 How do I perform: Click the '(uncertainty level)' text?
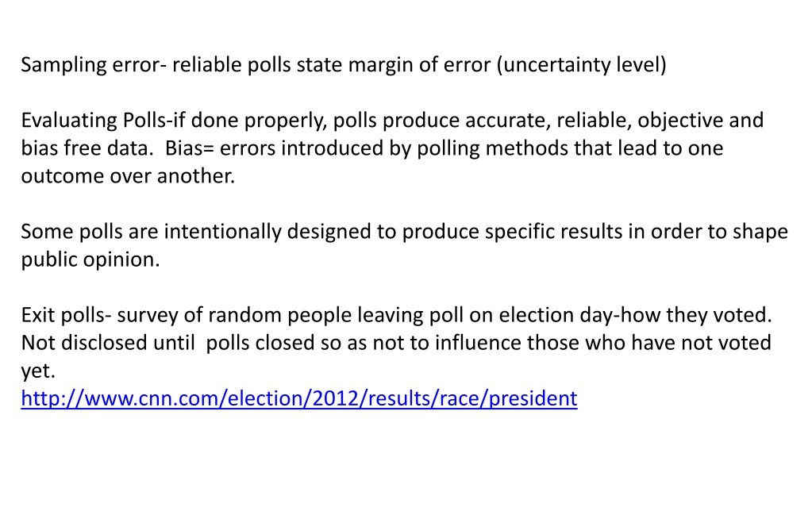[x=581, y=65]
